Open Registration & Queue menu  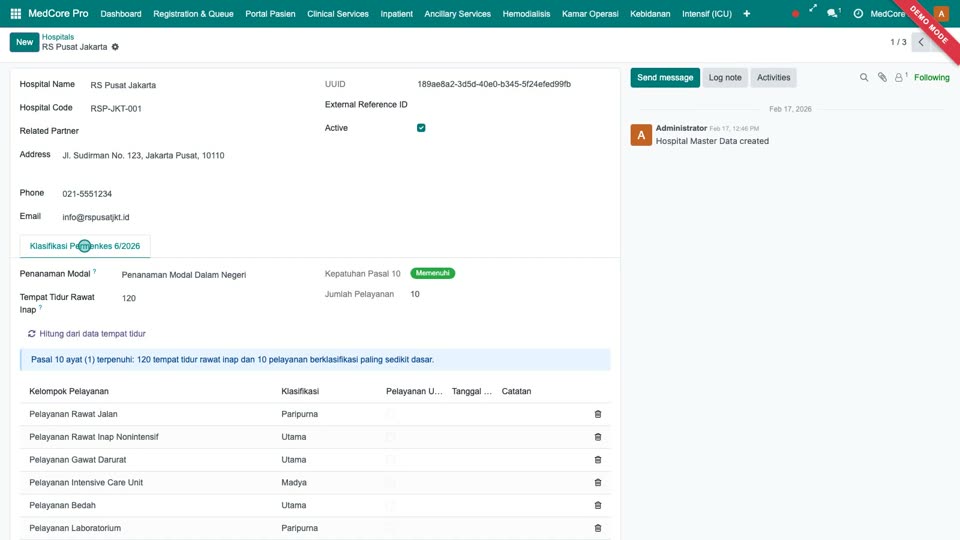coord(193,13)
